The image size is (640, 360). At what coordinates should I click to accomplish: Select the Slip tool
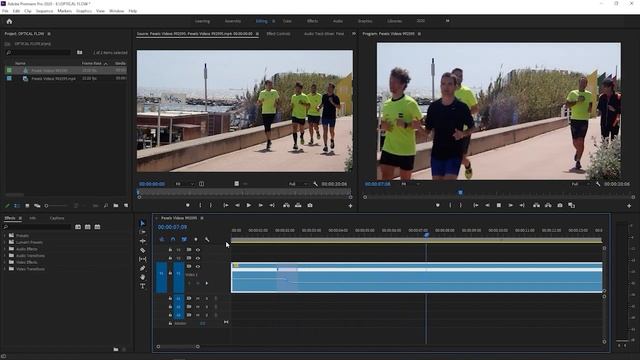click(142, 259)
